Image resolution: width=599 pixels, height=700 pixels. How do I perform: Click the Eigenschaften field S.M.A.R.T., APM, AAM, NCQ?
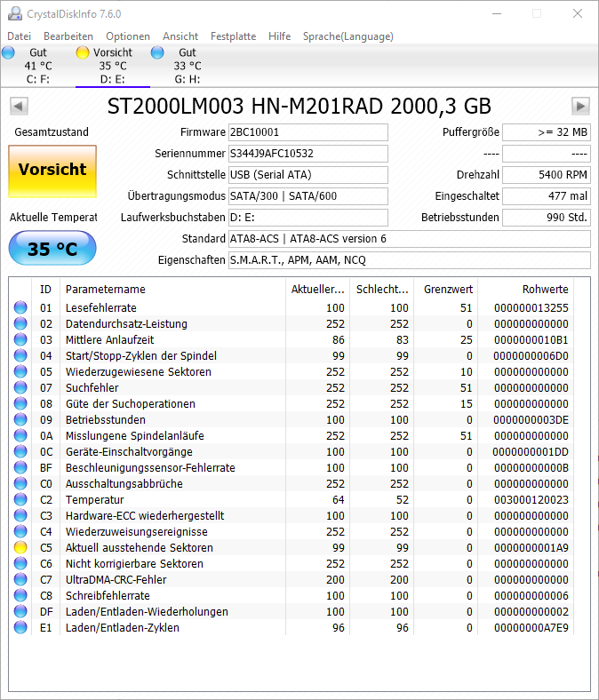coord(409,259)
